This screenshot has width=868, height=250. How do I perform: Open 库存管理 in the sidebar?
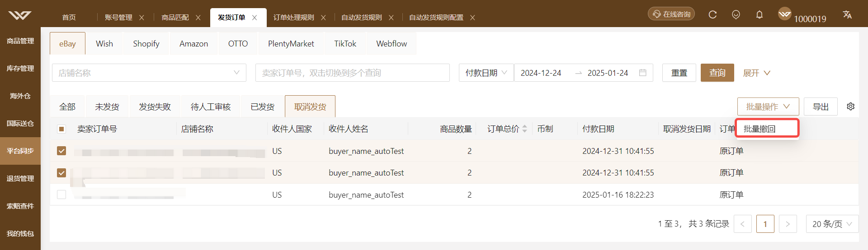point(20,69)
